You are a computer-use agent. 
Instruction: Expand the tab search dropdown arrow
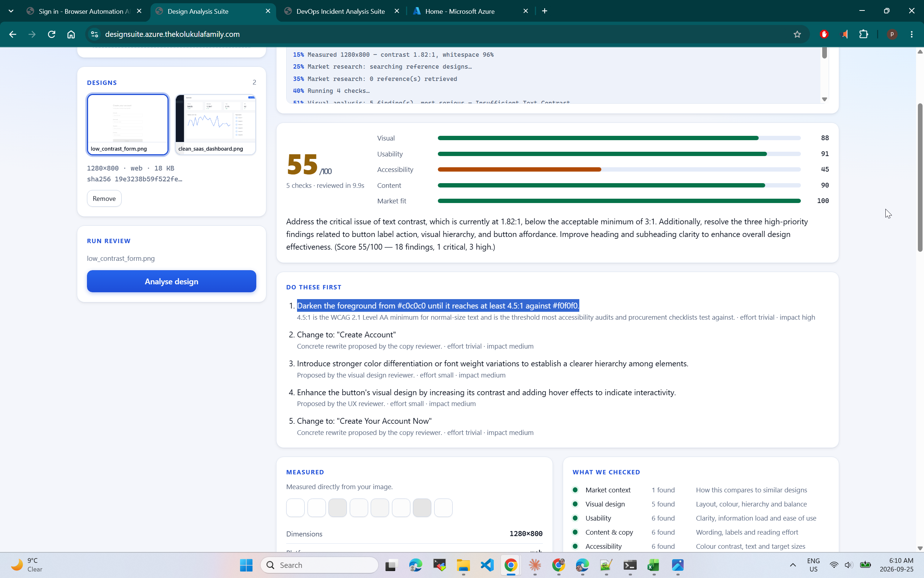pyautogui.click(x=11, y=11)
